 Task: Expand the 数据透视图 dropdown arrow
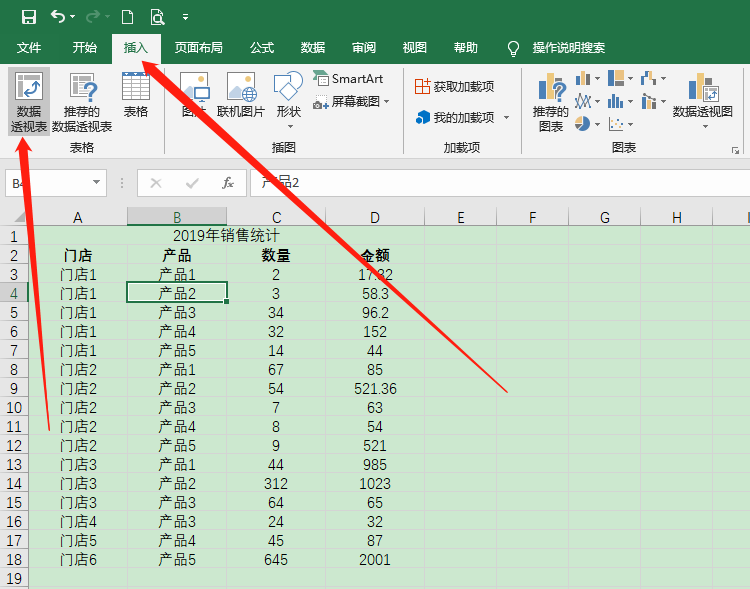[705, 127]
